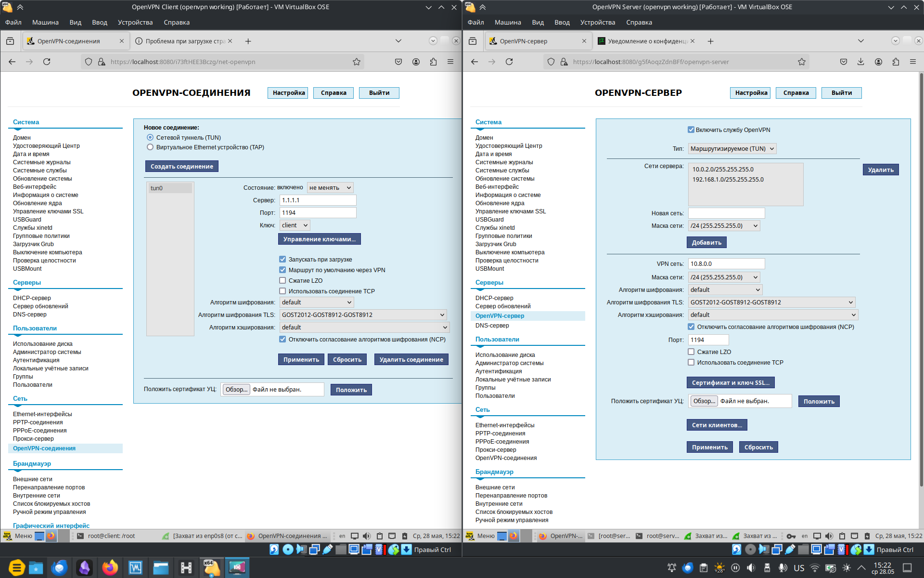This screenshot has width=924, height=578.
Task: Bookmark the openvpn-server page with the star
Action: coord(802,62)
